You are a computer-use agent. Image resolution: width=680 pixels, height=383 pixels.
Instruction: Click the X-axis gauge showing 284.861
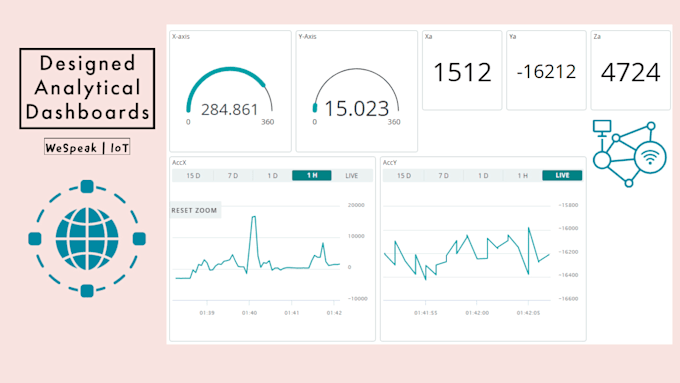[230, 92]
